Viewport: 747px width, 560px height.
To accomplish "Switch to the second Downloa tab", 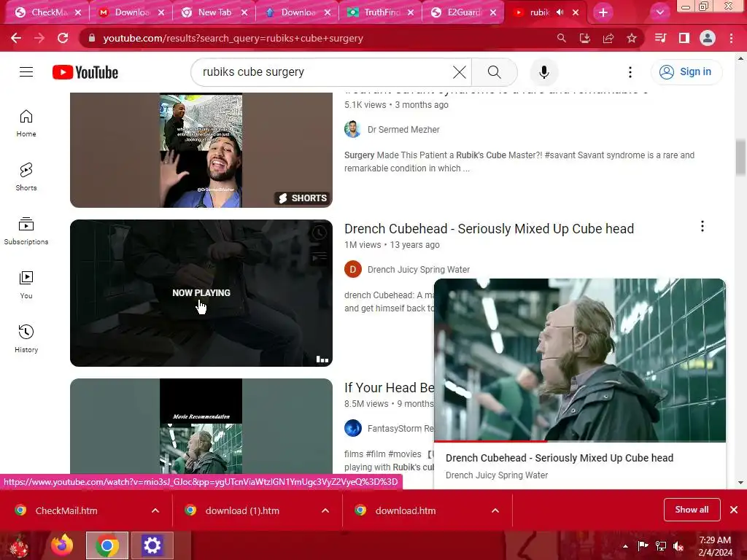I will point(293,12).
